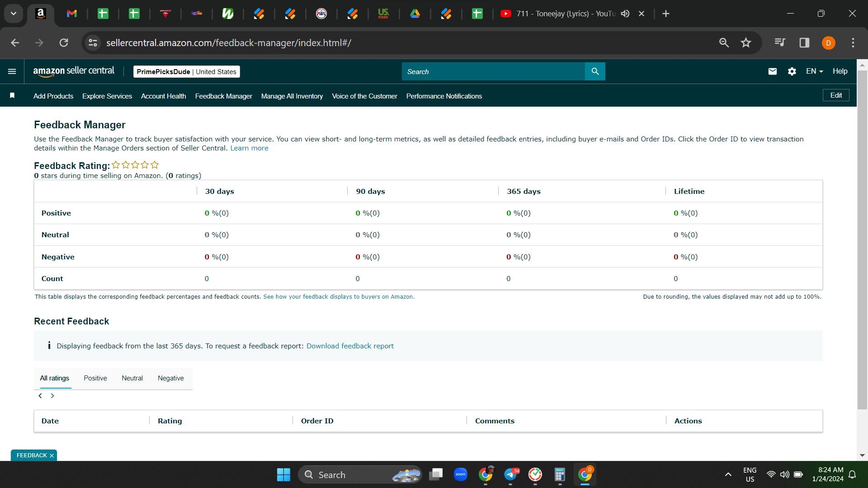This screenshot has height=488, width=868.
Task: Close the FEEDBACK tab with X
Action: pyautogui.click(x=52, y=455)
